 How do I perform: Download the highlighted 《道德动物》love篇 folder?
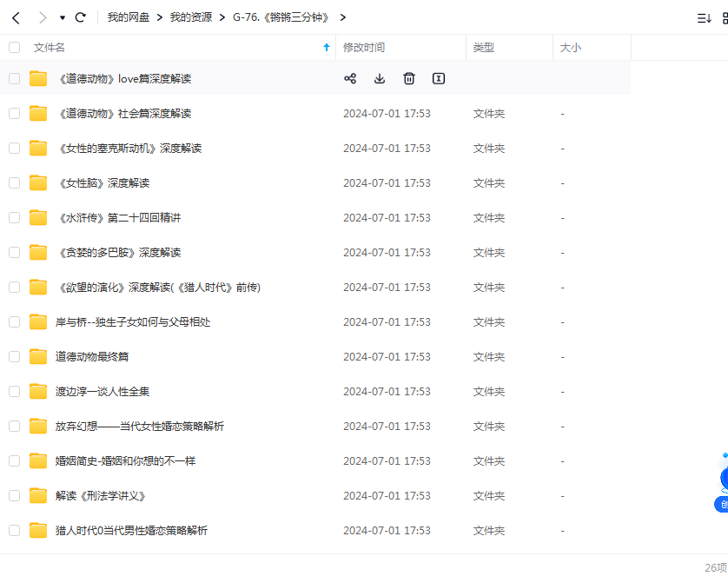point(380,78)
